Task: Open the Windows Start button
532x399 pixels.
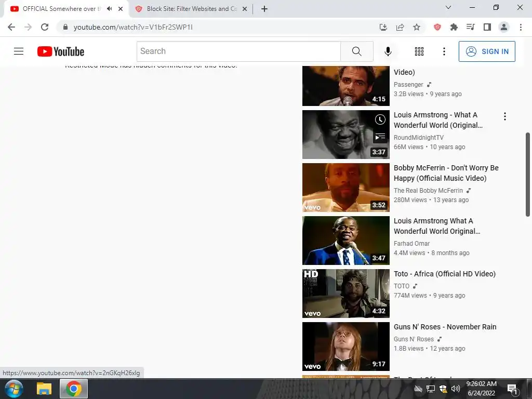Action: click(14, 389)
